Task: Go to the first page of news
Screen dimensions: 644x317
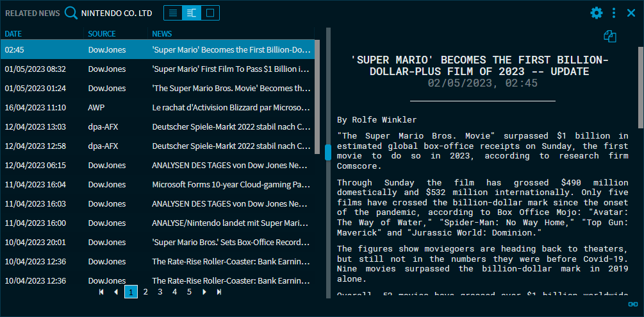Action: (101, 292)
